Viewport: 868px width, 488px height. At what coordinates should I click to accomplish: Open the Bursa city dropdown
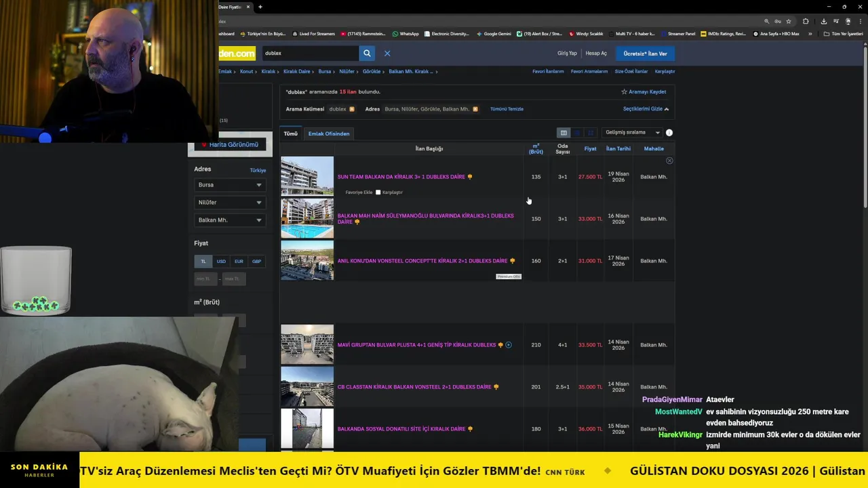click(229, 185)
